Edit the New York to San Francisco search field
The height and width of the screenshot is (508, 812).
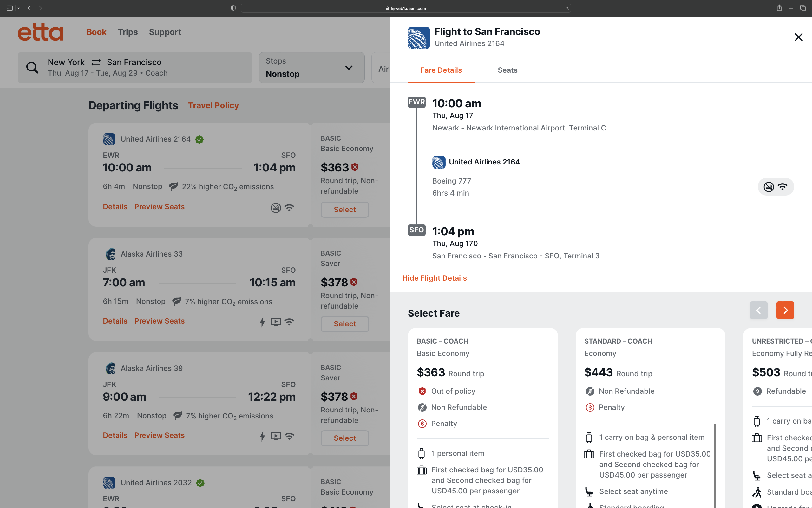[135, 68]
